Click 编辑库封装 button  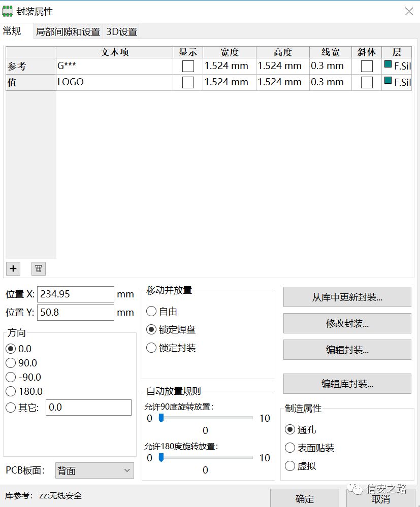347,384
